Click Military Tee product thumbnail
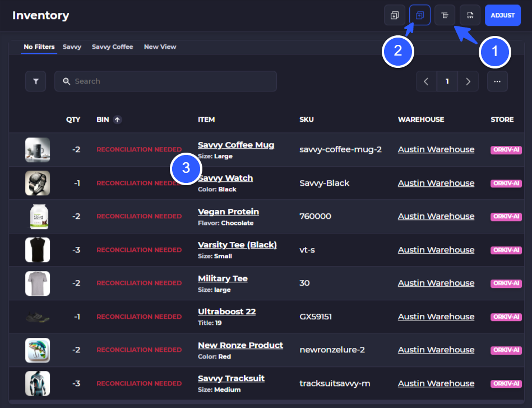This screenshot has height=408, width=532. click(38, 283)
